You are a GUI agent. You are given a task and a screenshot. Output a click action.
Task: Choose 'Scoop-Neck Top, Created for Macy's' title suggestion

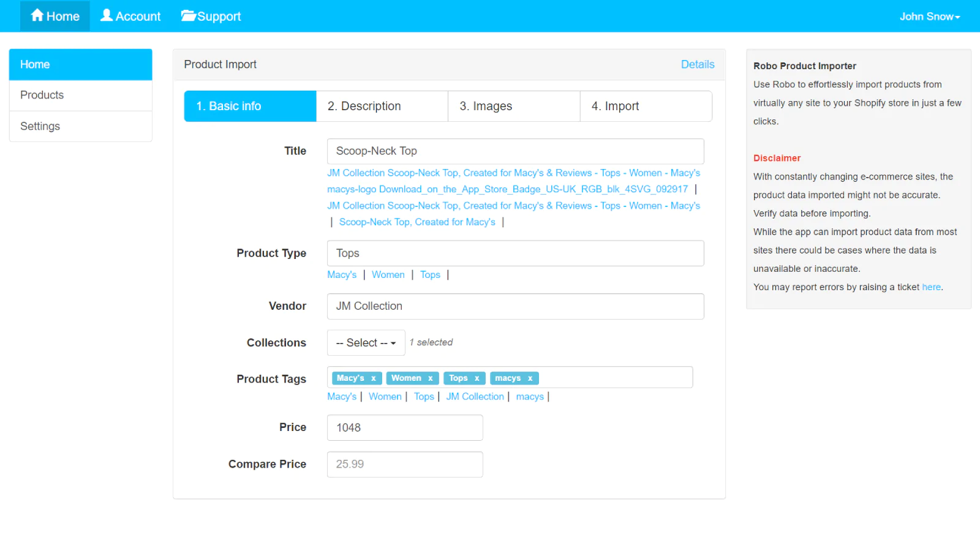coord(417,222)
